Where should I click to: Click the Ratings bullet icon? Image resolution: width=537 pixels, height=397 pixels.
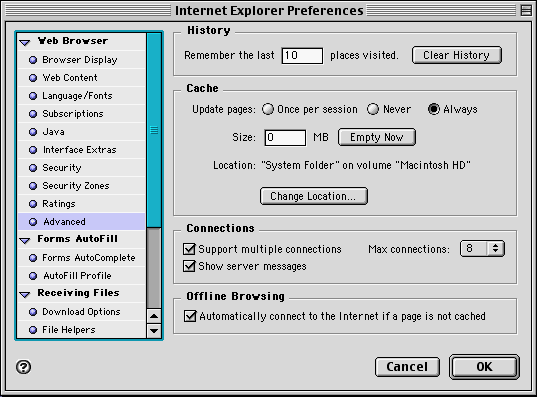33,204
